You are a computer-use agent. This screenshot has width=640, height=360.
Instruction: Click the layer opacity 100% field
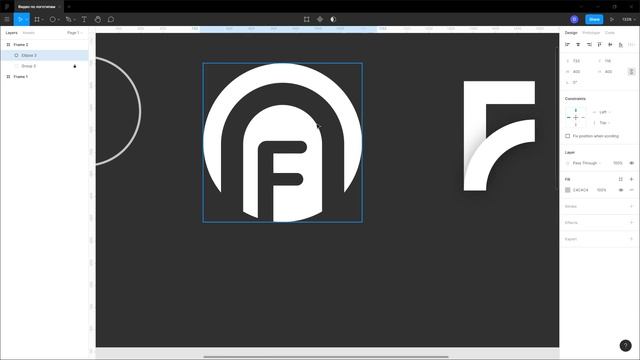point(618,163)
